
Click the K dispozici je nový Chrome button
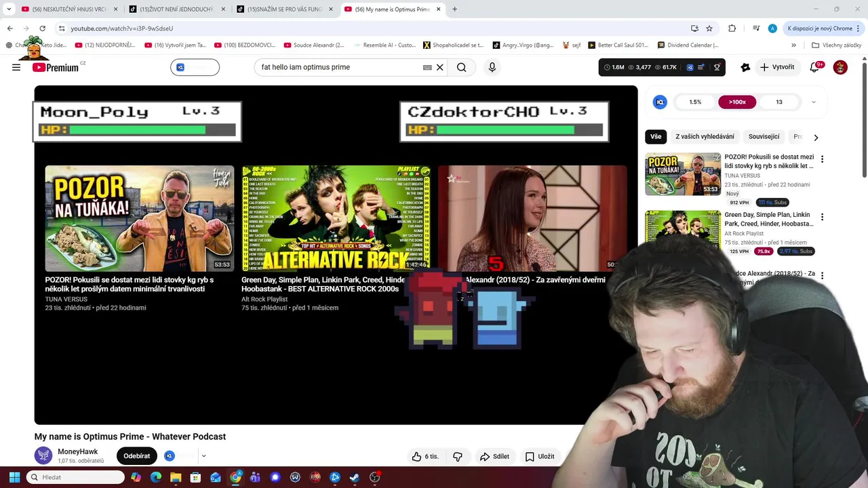click(x=819, y=28)
